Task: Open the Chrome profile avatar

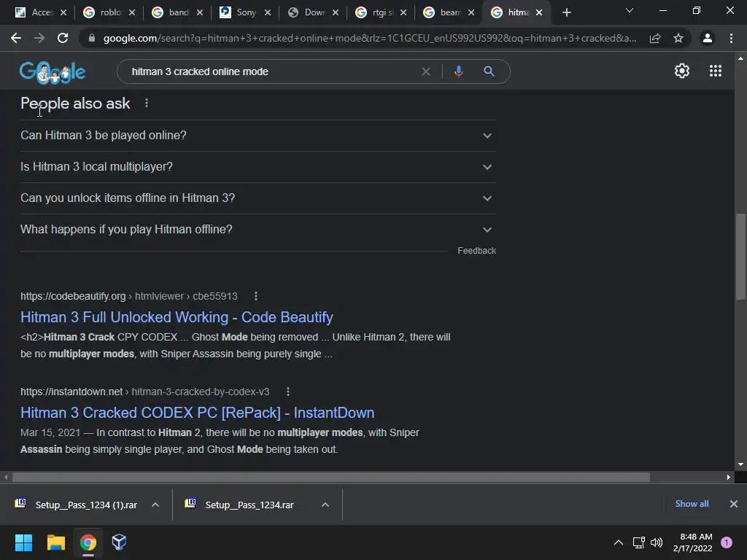Action: tap(708, 38)
